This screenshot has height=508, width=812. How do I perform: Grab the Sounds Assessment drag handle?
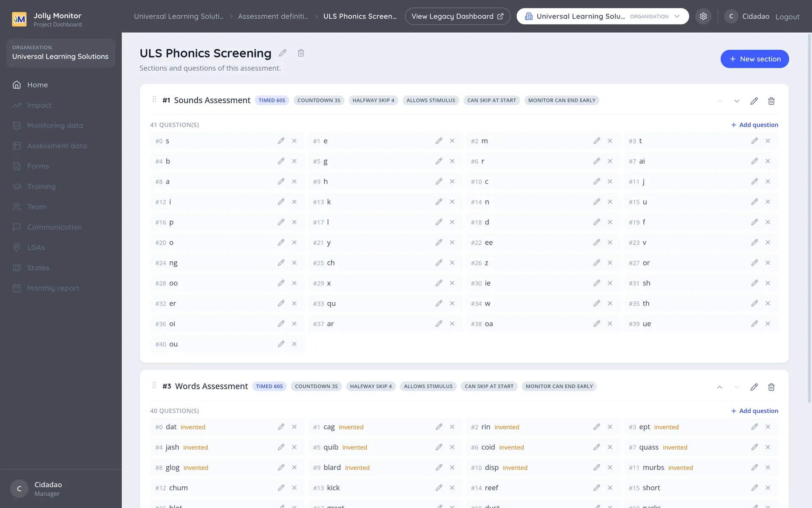click(154, 99)
